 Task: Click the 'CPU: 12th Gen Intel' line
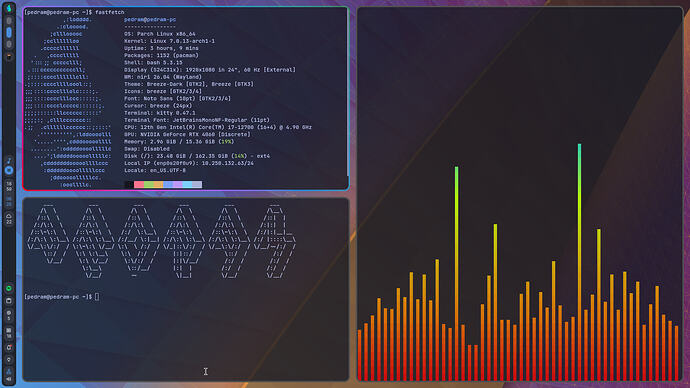click(x=218, y=127)
